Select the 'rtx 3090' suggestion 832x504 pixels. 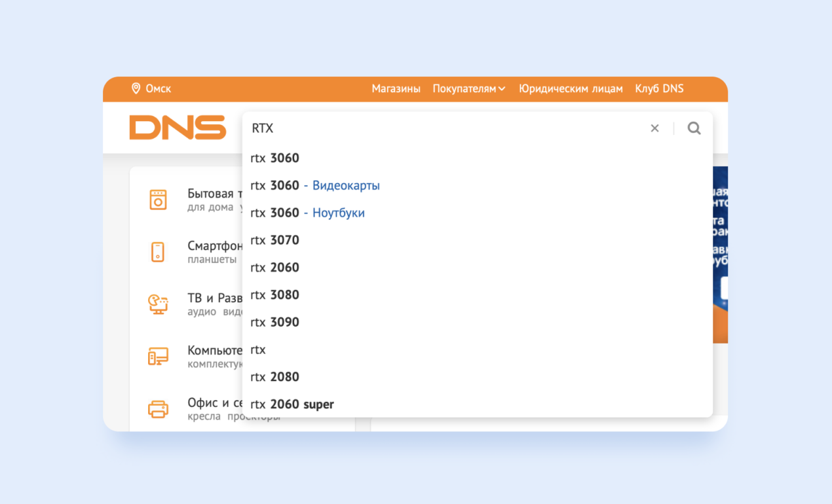pyautogui.click(x=478, y=322)
